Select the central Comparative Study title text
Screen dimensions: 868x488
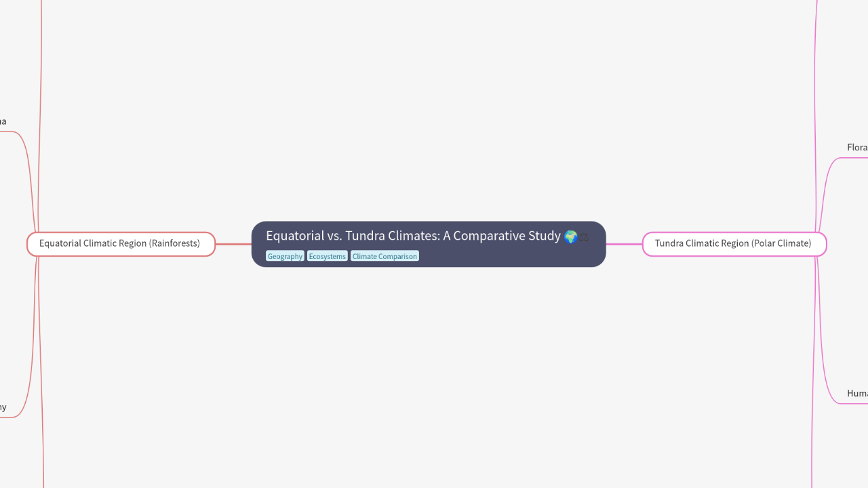coord(412,236)
